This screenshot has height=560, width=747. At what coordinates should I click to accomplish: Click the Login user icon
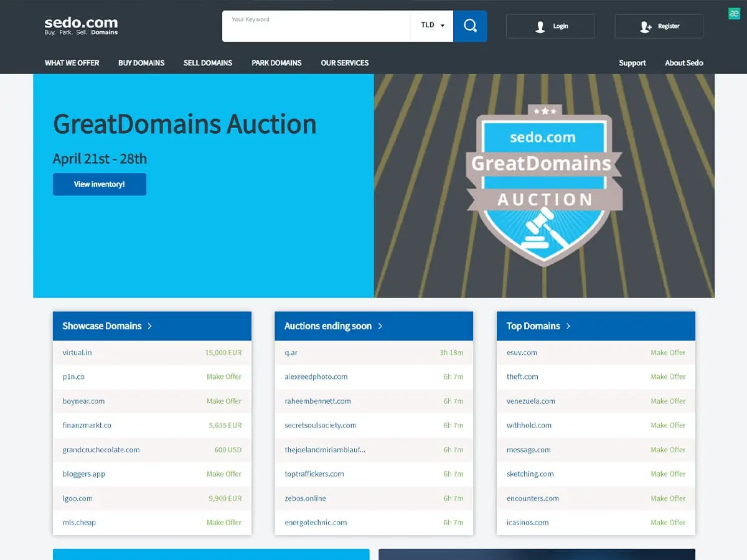540,27
